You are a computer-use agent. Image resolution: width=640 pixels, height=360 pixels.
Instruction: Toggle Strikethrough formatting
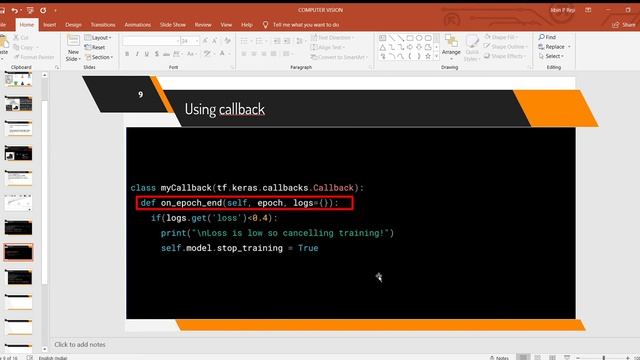[166, 54]
